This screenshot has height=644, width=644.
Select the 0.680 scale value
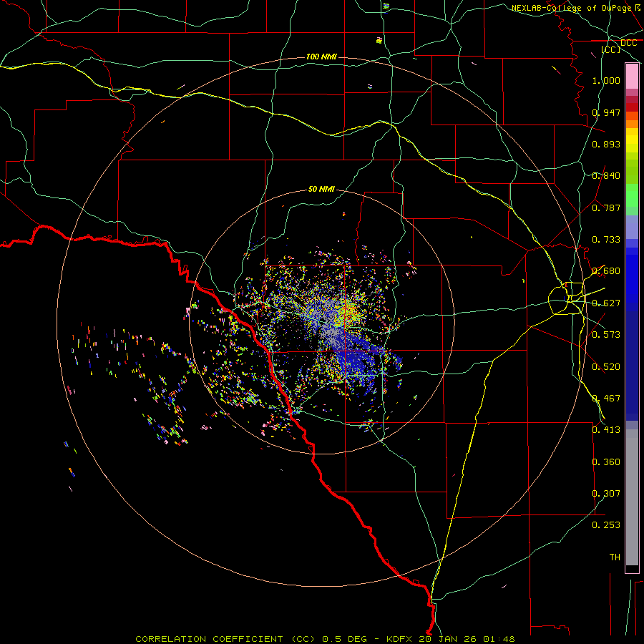point(606,271)
